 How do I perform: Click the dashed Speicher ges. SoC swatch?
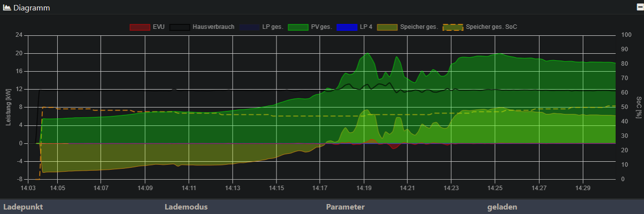453,27
